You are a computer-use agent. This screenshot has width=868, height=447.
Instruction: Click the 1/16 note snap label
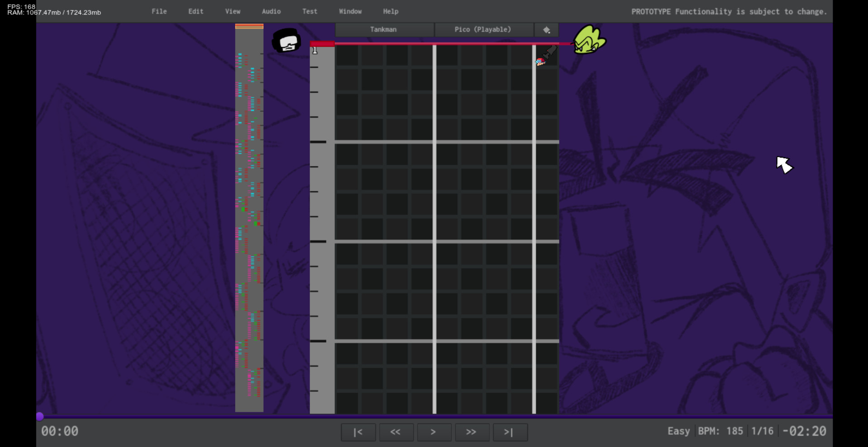763,431
